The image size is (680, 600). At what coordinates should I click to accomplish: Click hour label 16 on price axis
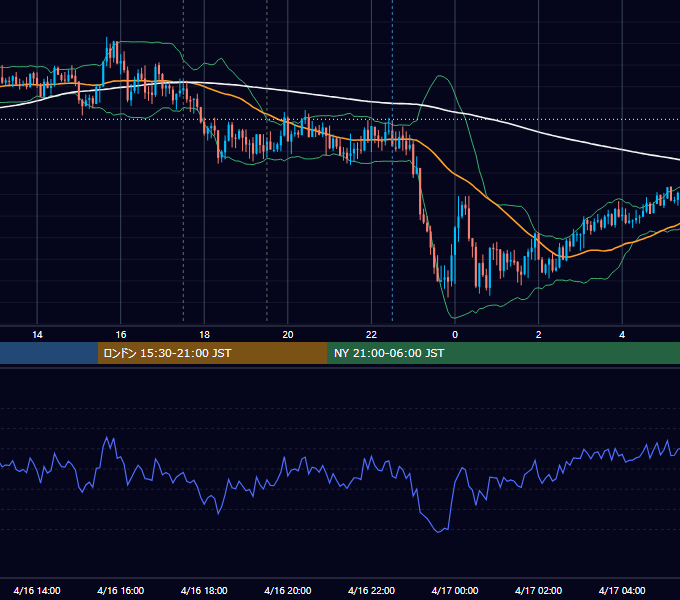click(121, 335)
